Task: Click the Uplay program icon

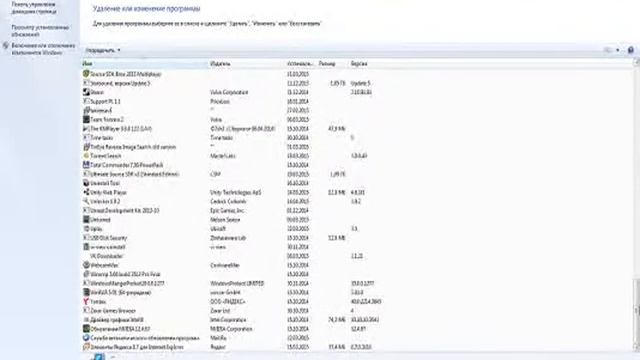Action: (x=86, y=229)
